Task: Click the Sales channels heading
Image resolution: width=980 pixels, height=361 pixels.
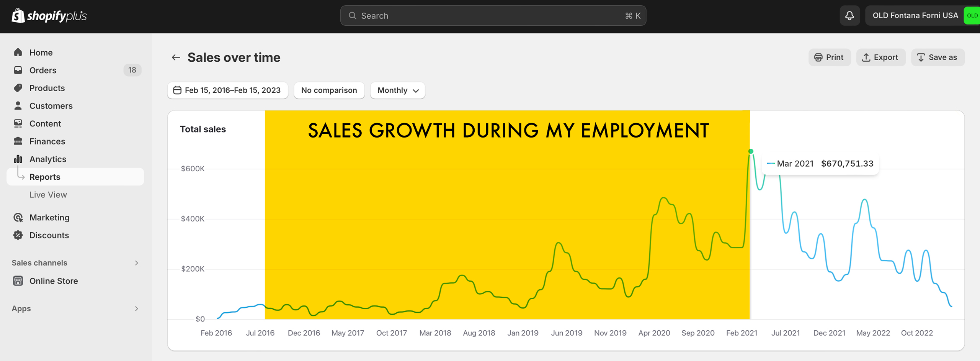Action: point(39,263)
